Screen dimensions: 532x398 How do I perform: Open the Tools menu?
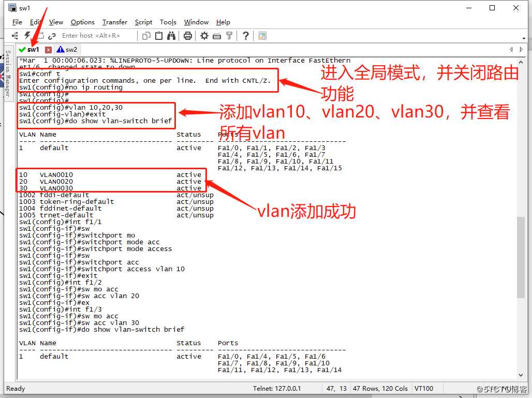168,22
